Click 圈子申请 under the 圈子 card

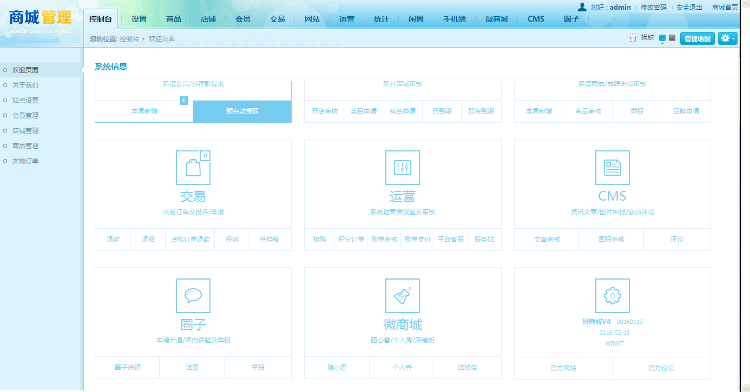click(128, 368)
